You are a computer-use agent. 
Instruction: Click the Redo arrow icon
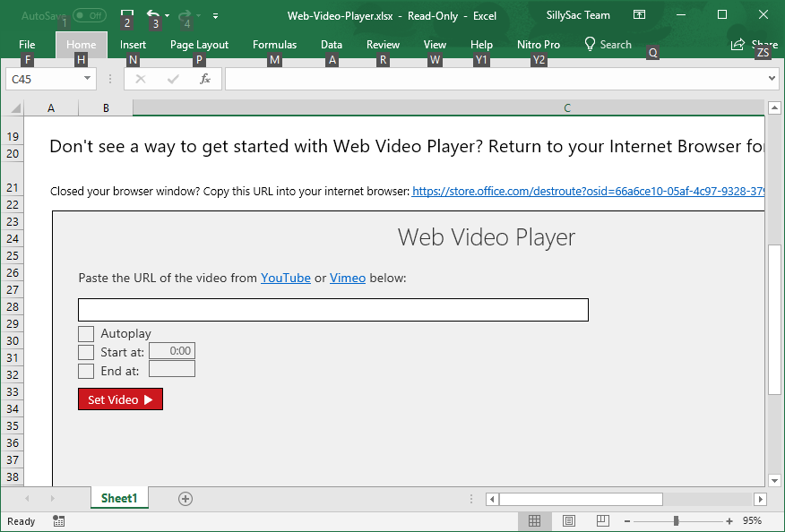[185, 15]
